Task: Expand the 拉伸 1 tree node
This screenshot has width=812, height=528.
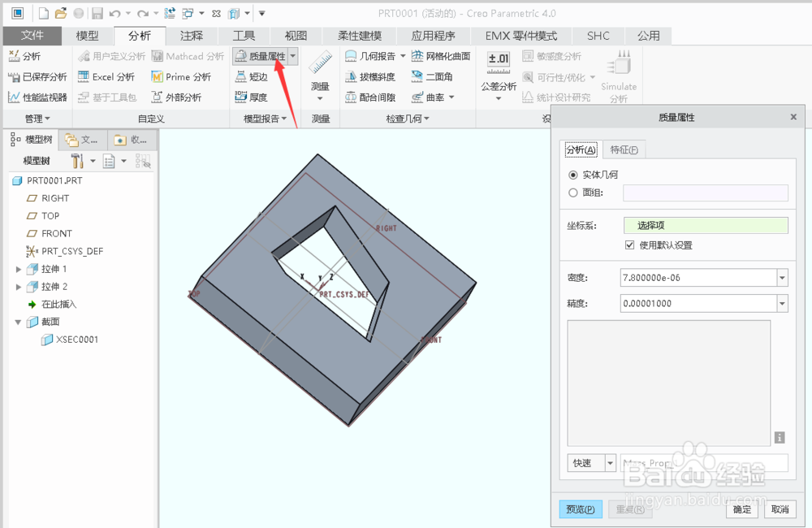Action: 18,269
